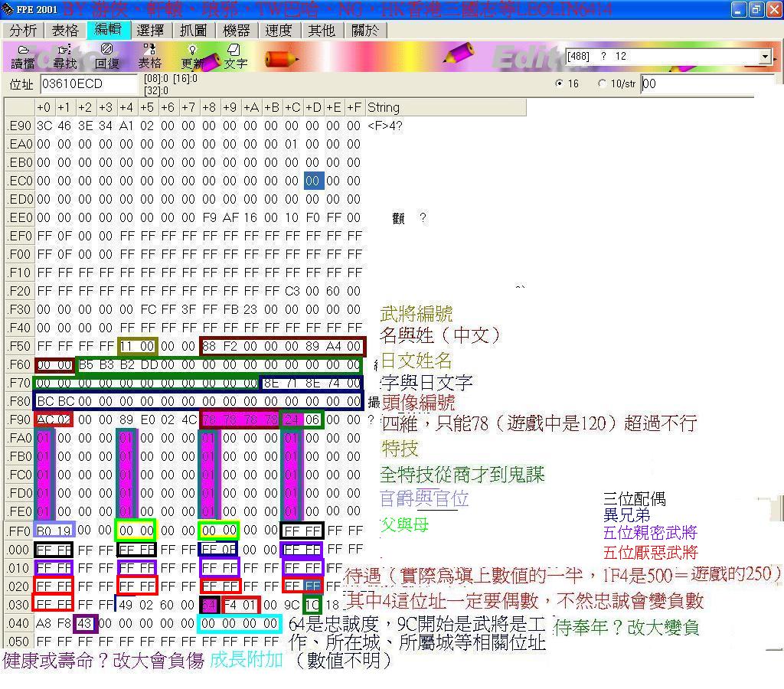Viewport: 784px width, 689px height.
Task: Click the 位址 address input field
Action: [x=88, y=84]
